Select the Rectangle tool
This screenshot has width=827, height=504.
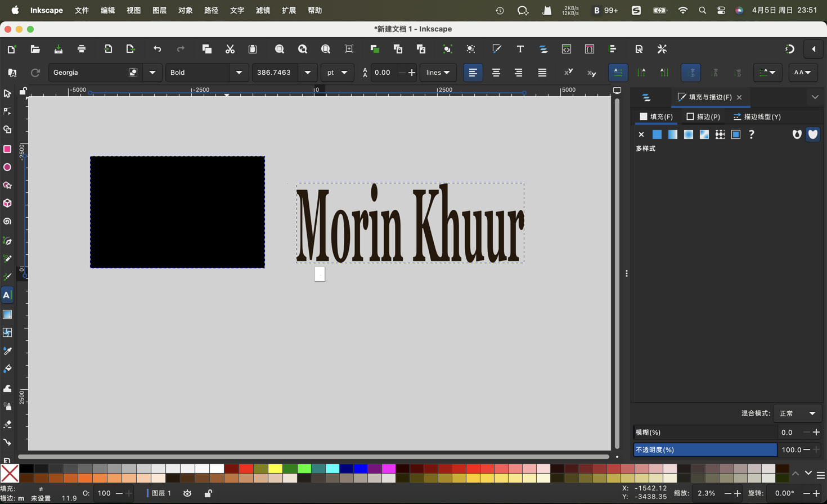(7, 149)
